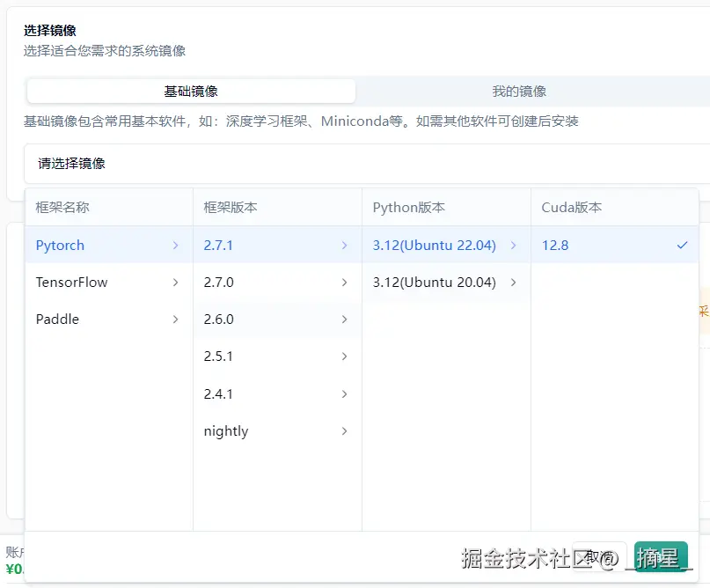Image resolution: width=710 pixels, height=588 pixels.
Task: Choose the nightly framework version
Action: [226, 431]
